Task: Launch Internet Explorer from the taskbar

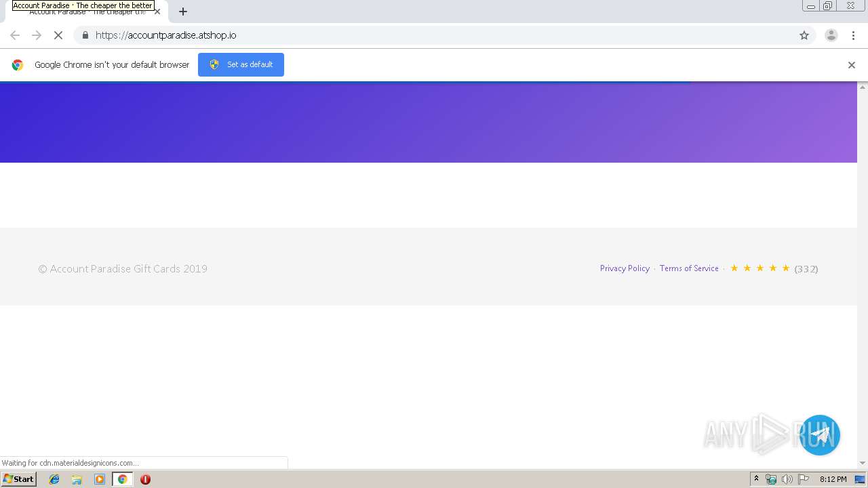Action: (x=54, y=479)
